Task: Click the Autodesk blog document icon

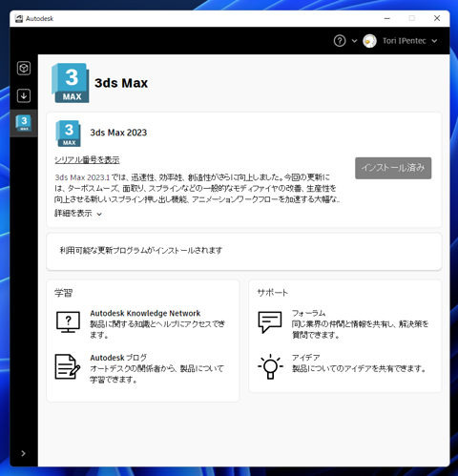Action: coord(68,366)
